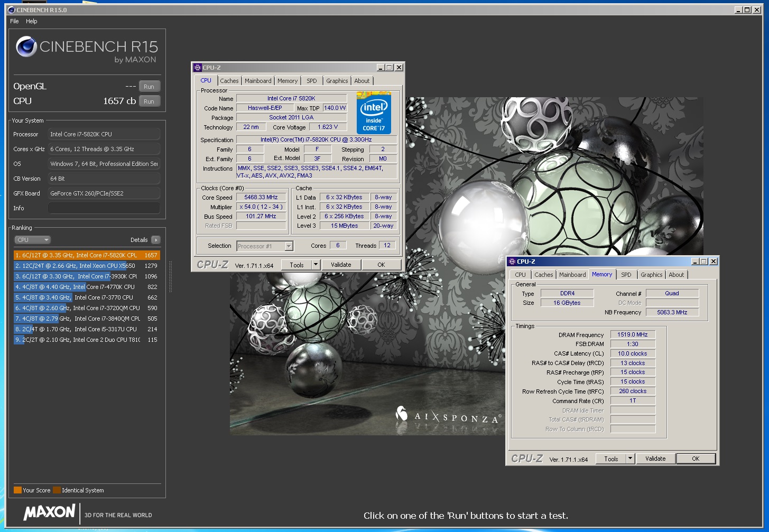The width and height of the screenshot is (769, 532).
Task: Click the brown Identical System legend swatch
Action: [x=57, y=490]
